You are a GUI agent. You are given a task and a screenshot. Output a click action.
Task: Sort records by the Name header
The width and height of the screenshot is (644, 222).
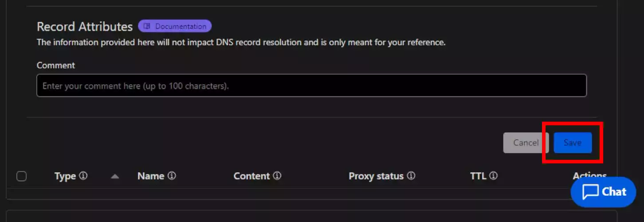[x=151, y=176]
